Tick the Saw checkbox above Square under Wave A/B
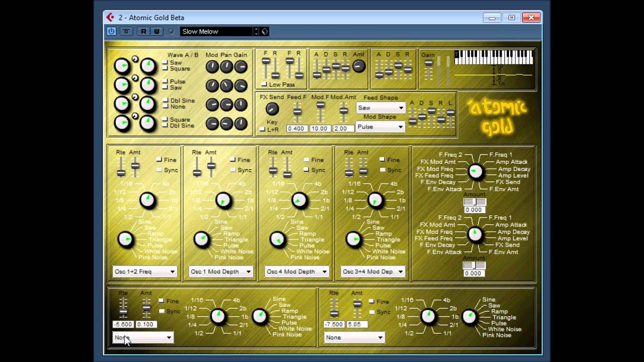The height and width of the screenshot is (362, 644). click(x=165, y=63)
